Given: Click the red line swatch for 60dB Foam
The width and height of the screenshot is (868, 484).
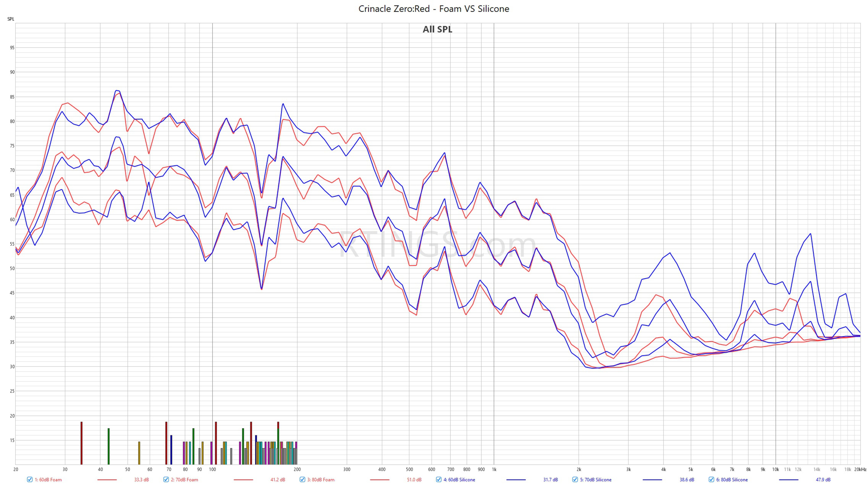Looking at the screenshot, I should pyautogui.click(x=107, y=480).
